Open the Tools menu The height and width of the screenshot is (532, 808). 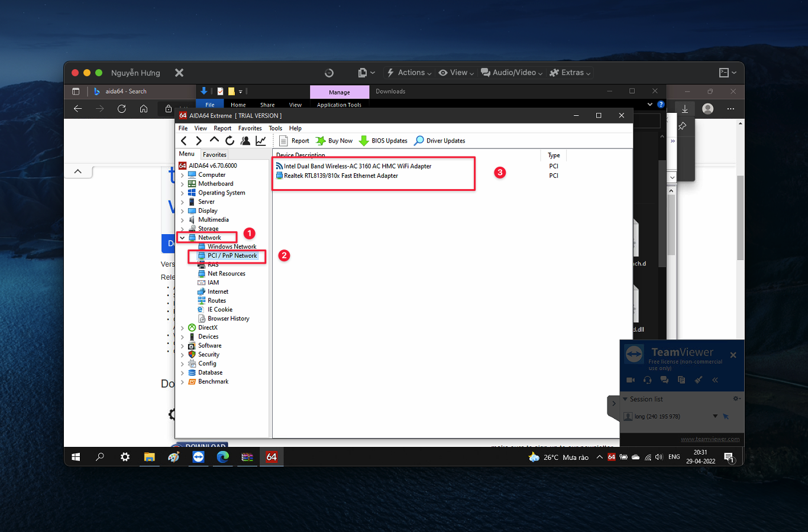[x=275, y=128]
